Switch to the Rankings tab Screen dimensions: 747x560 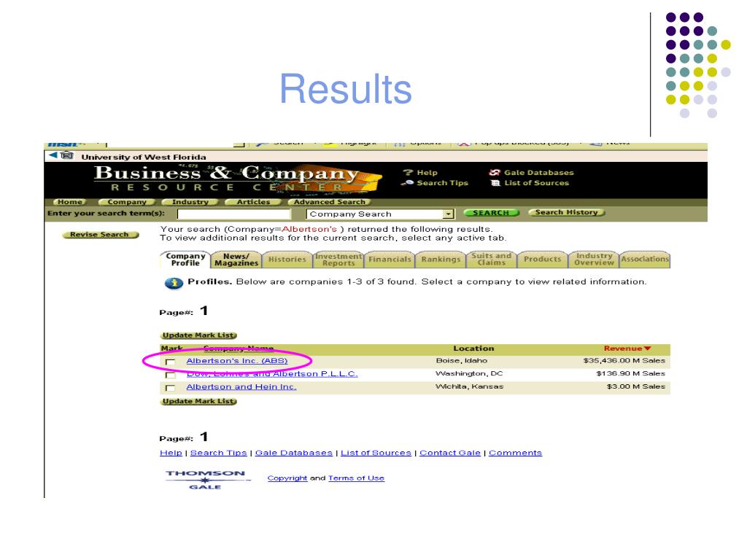coord(441,260)
